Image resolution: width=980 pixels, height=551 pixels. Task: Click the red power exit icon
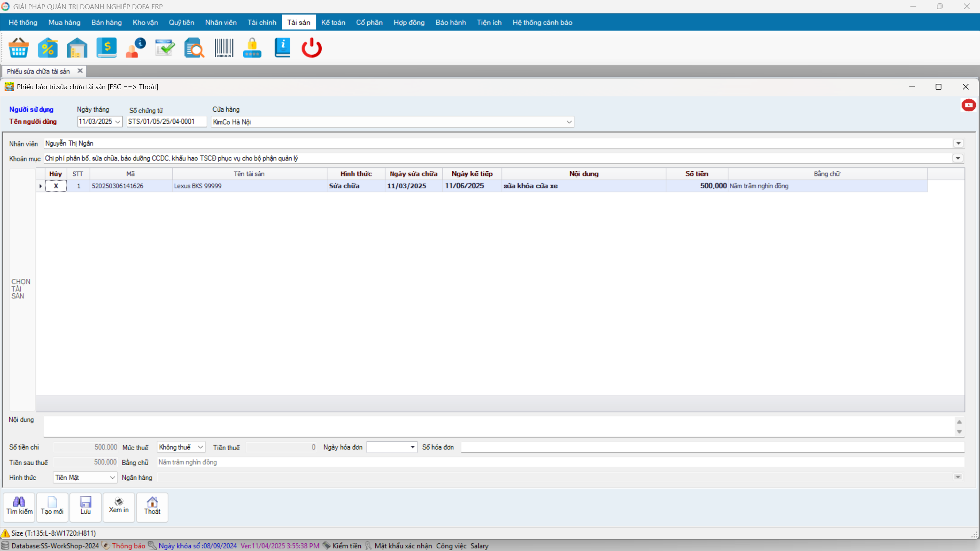click(x=312, y=48)
